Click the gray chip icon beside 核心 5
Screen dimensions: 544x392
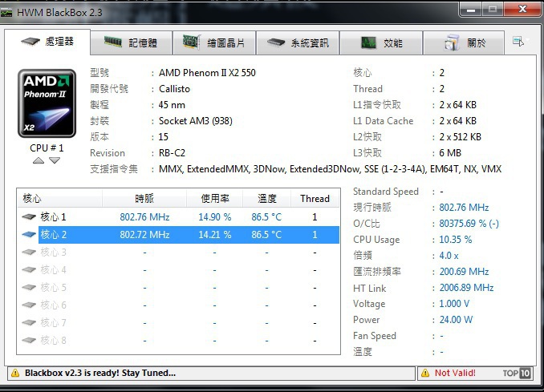[29, 287]
